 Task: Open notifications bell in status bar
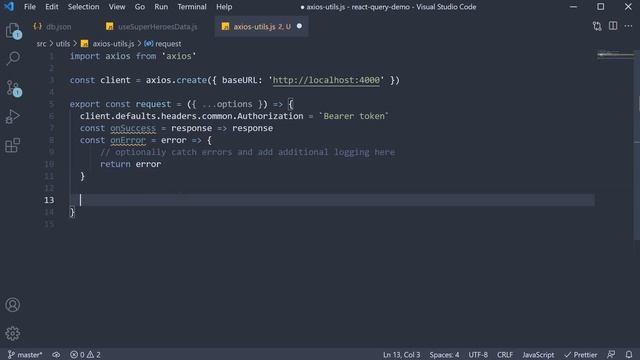pos(629,355)
